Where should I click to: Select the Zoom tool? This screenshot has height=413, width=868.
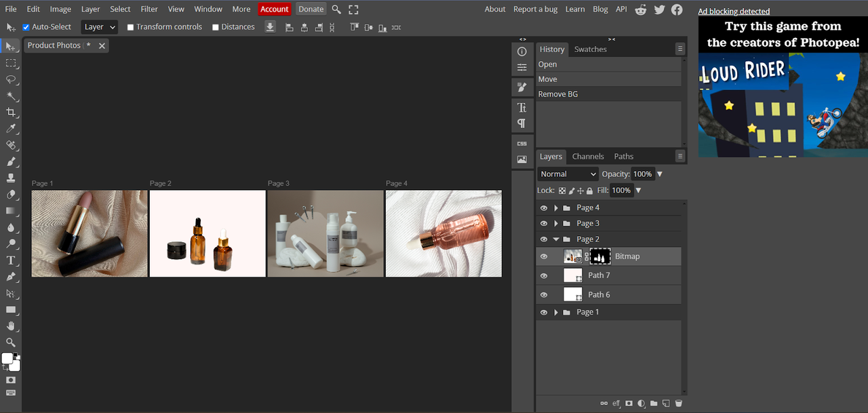coord(11,342)
